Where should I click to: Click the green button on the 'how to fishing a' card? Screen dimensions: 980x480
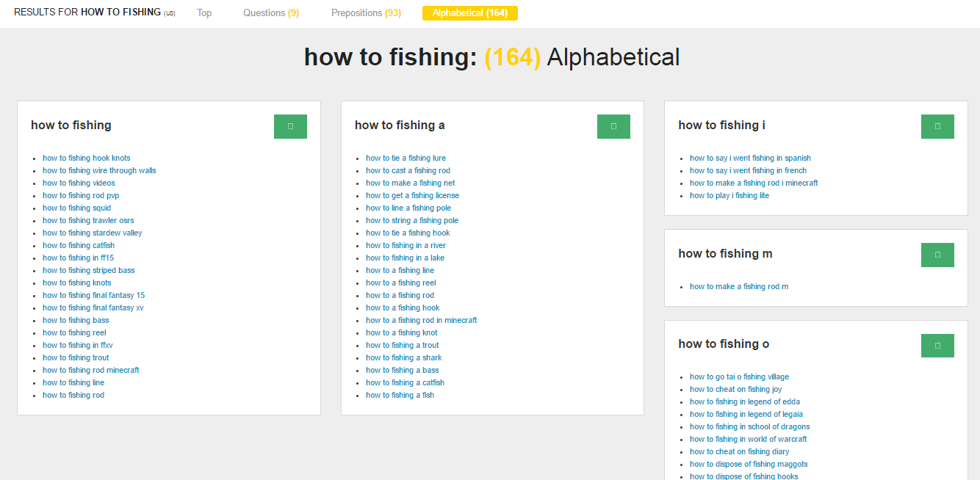pos(613,126)
